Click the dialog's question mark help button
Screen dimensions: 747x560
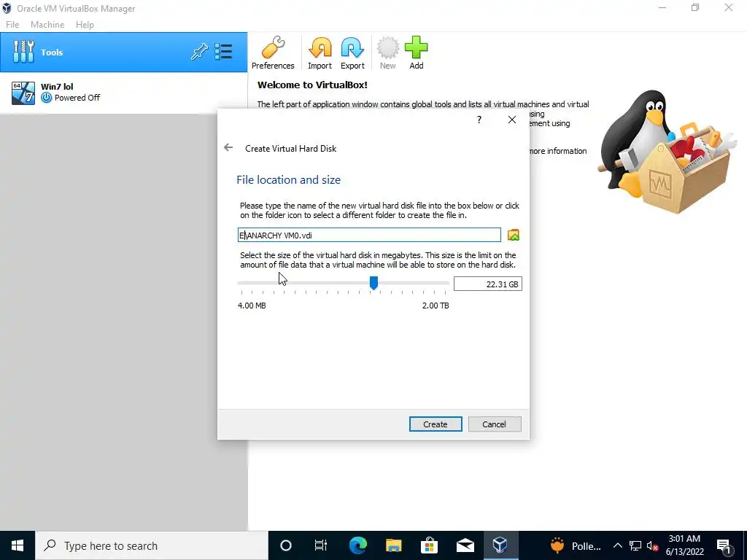479,120
